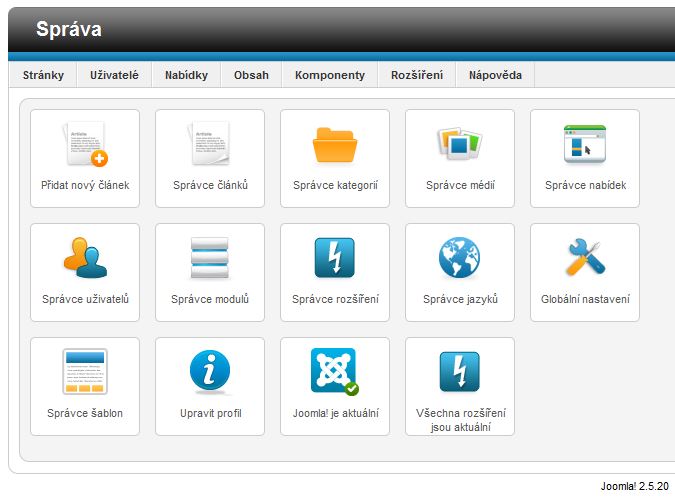The height and width of the screenshot is (498, 675).
Task: Open the Globální nastavení tools icon
Action: 585,260
